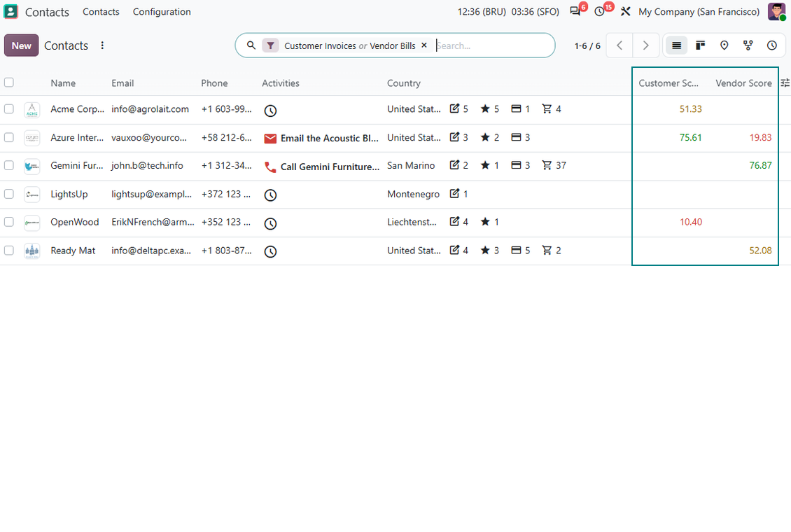Go to the next page of records
The width and height of the screenshot is (791, 532).
(x=645, y=45)
